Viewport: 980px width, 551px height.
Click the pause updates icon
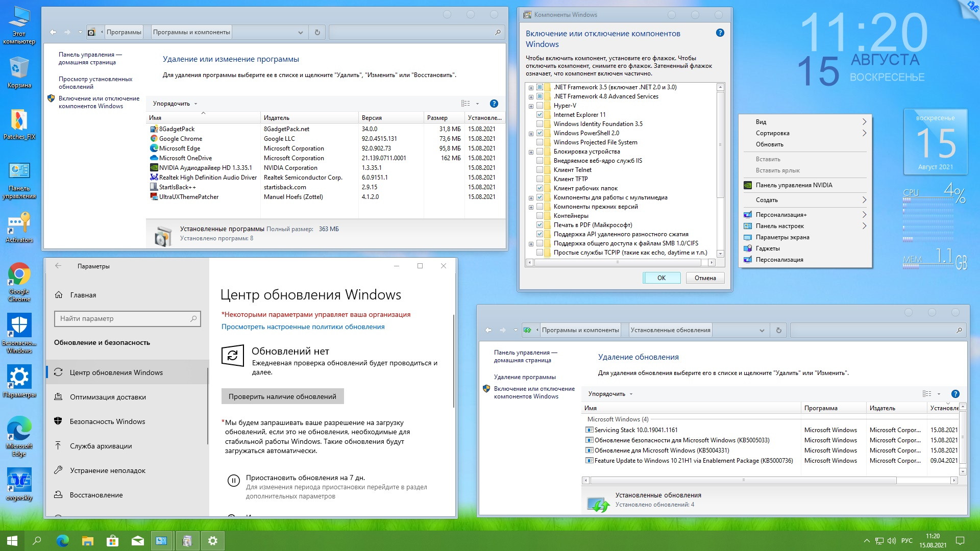pos(233,480)
